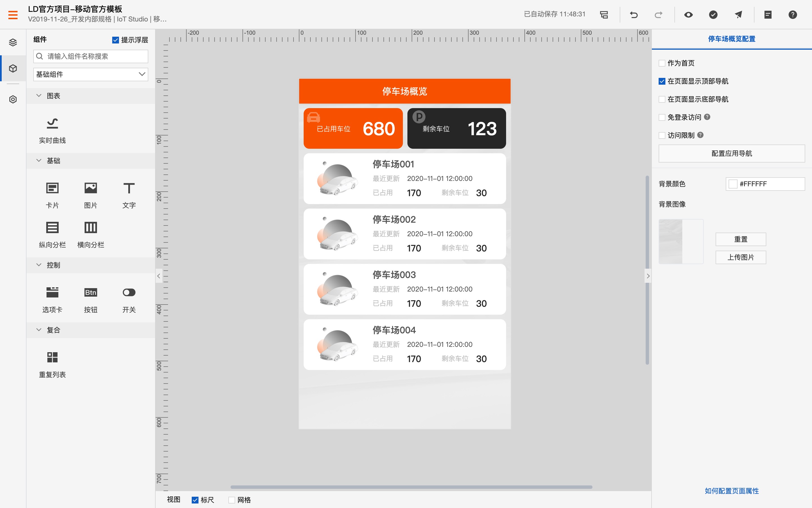
Task: Enable the 作为首页 checkbox
Action: click(x=662, y=63)
